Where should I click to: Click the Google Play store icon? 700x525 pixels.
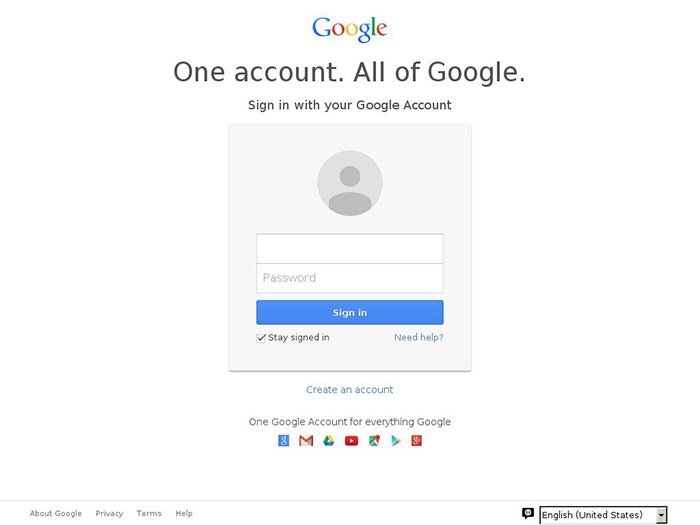[396, 441]
